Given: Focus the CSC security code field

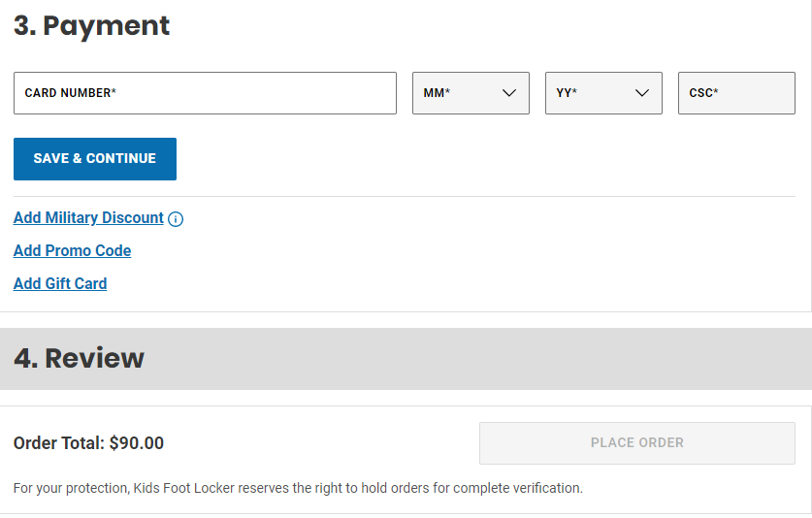Looking at the screenshot, I should pos(736,93).
